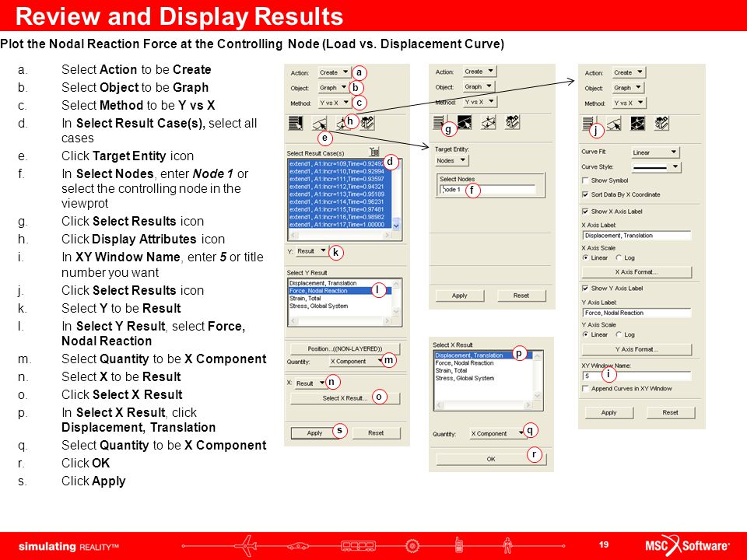
Task: Uncheck Show X Axis Label
Action: click(585, 211)
